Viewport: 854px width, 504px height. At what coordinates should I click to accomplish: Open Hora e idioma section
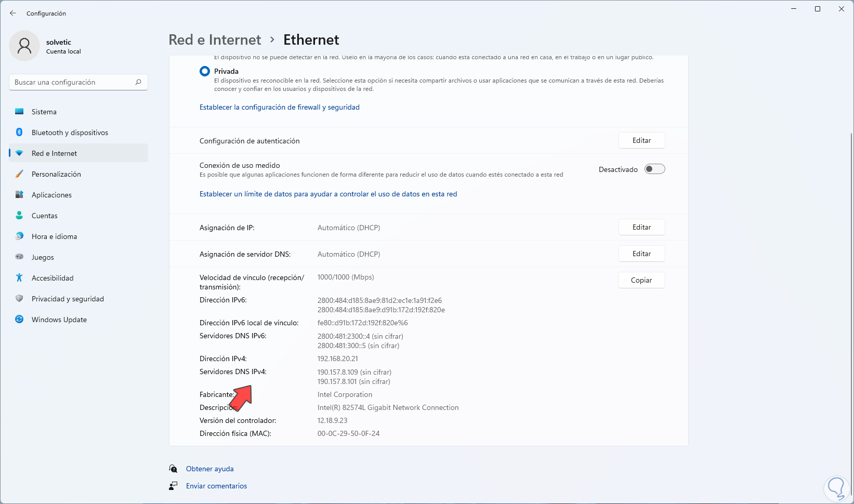point(54,236)
